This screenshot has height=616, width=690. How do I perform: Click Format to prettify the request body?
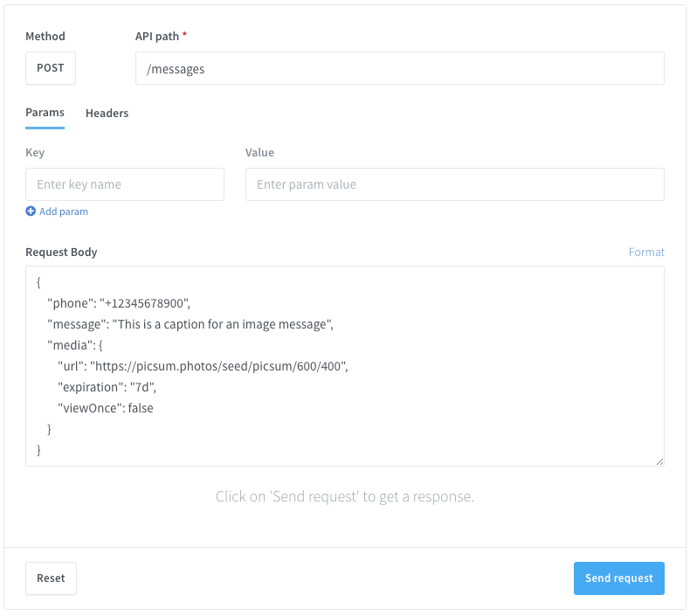pyautogui.click(x=646, y=252)
